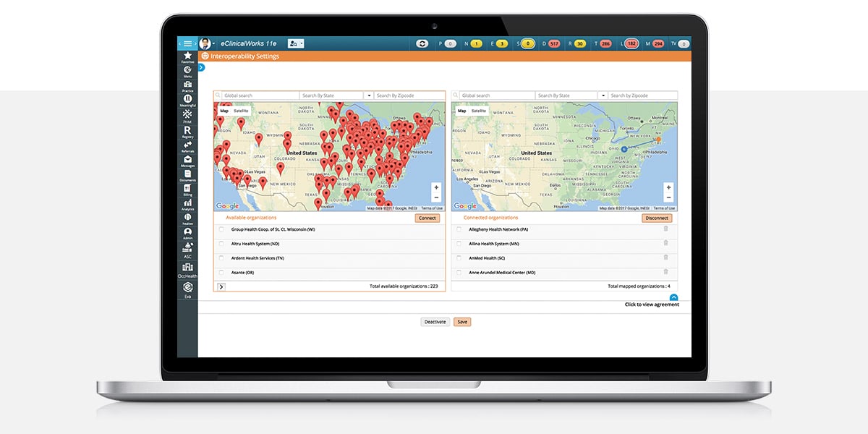Open the Registry sidebar icon
Image resolution: width=868 pixels, height=434 pixels.
click(x=187, y=132)
